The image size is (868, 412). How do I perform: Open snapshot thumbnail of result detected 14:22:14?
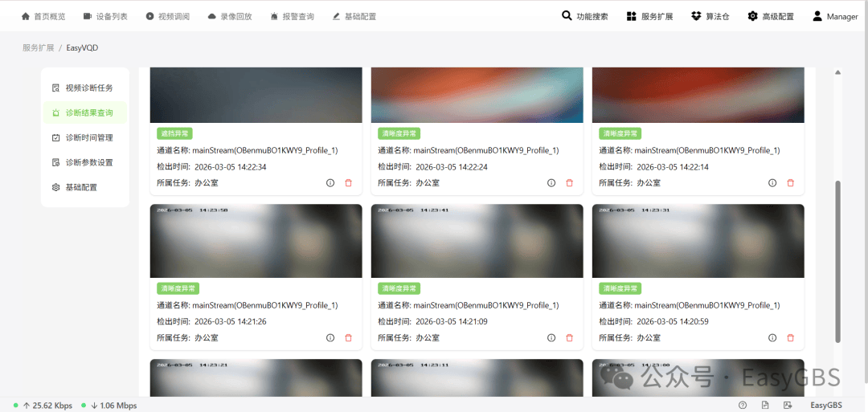coord(698,95)
